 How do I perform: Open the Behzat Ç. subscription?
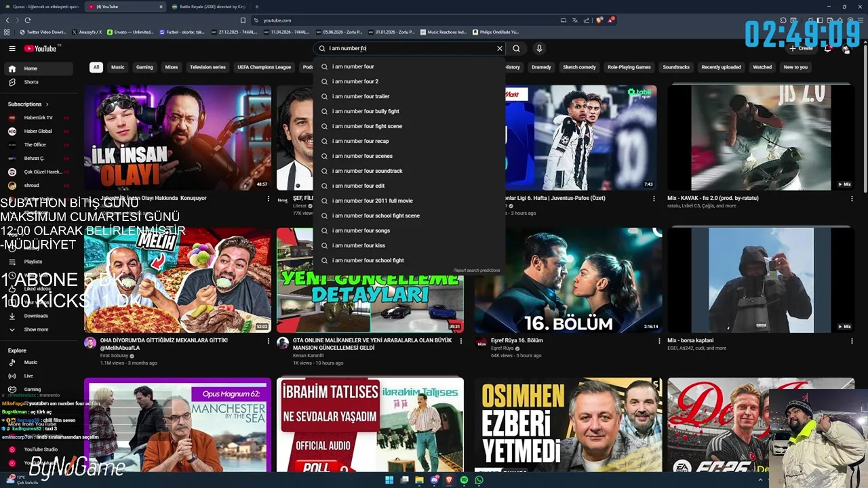click(39, 158)
